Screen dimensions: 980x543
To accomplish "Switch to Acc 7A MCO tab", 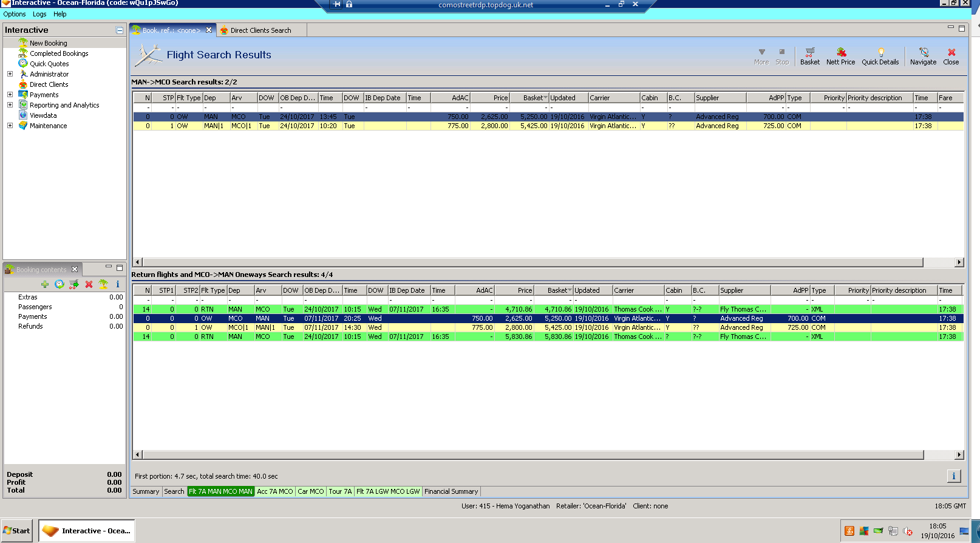I will click(x=275, y=491).
